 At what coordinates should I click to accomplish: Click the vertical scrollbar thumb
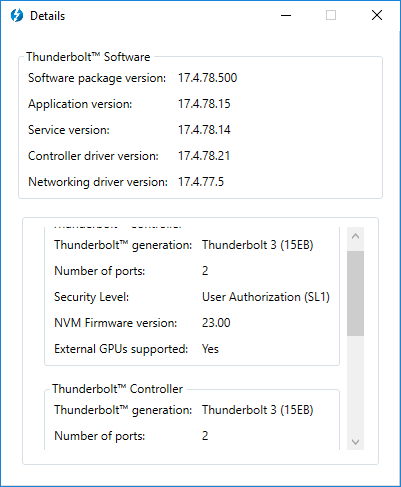coord(355,293)
